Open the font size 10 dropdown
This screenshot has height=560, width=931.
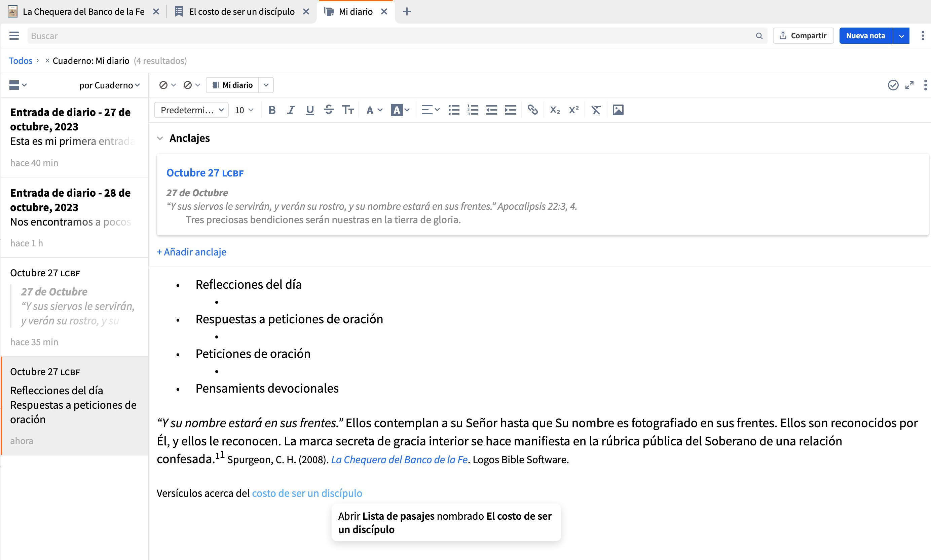[x=244, y=110]
